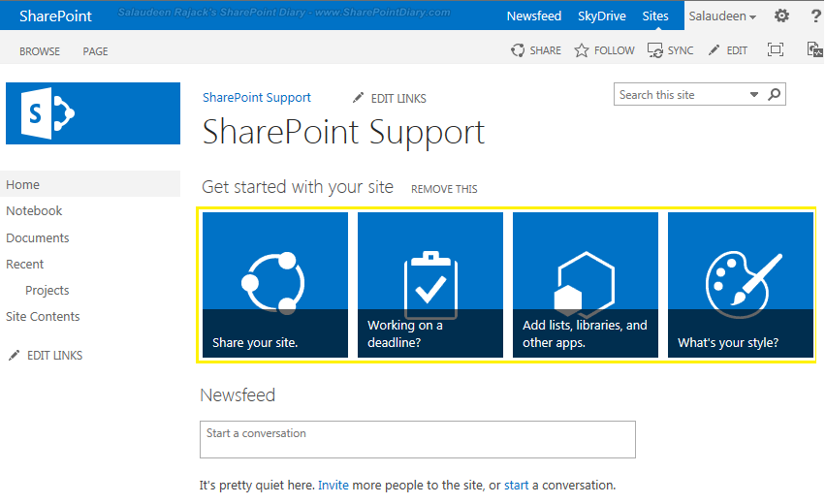Expand the Salaudeen user menu

[722, 16]
